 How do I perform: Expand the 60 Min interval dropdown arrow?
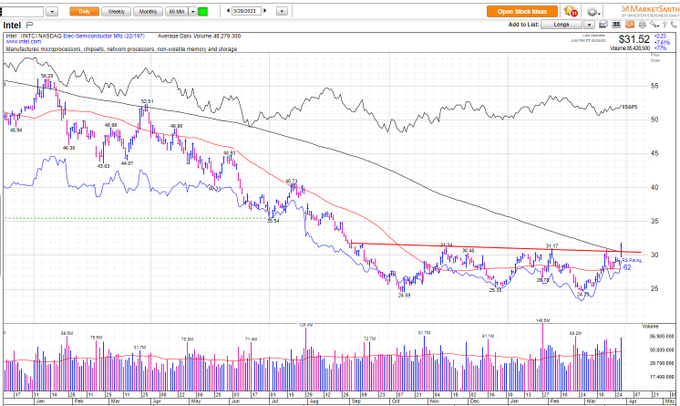click(193, 12)
